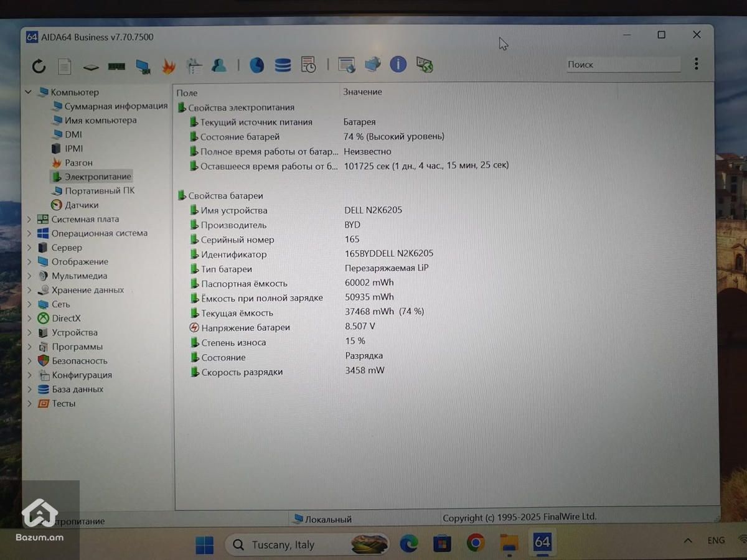Open Microsoft Edge from the taskbar
This screenshot has height=560, width=747.
409,544
